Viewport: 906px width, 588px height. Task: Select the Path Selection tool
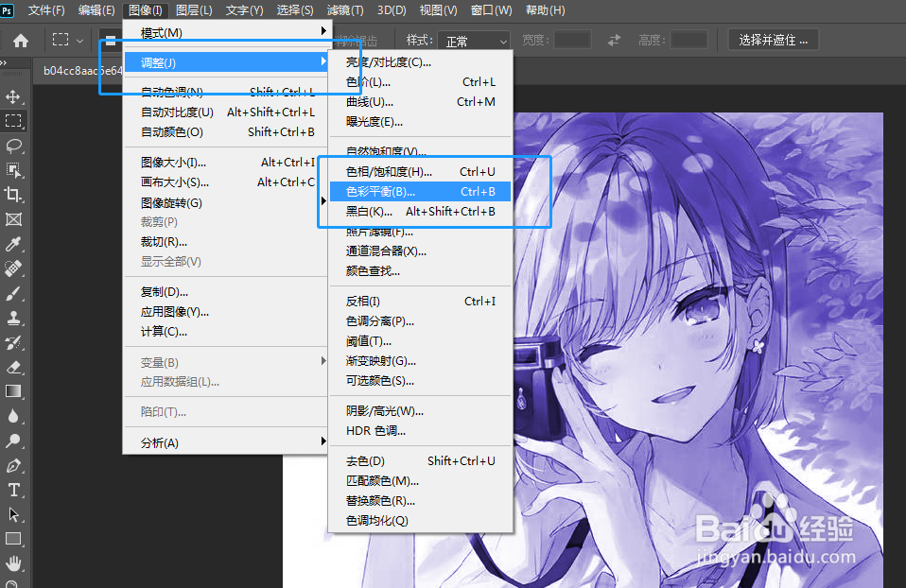click(x=13, y=514)
